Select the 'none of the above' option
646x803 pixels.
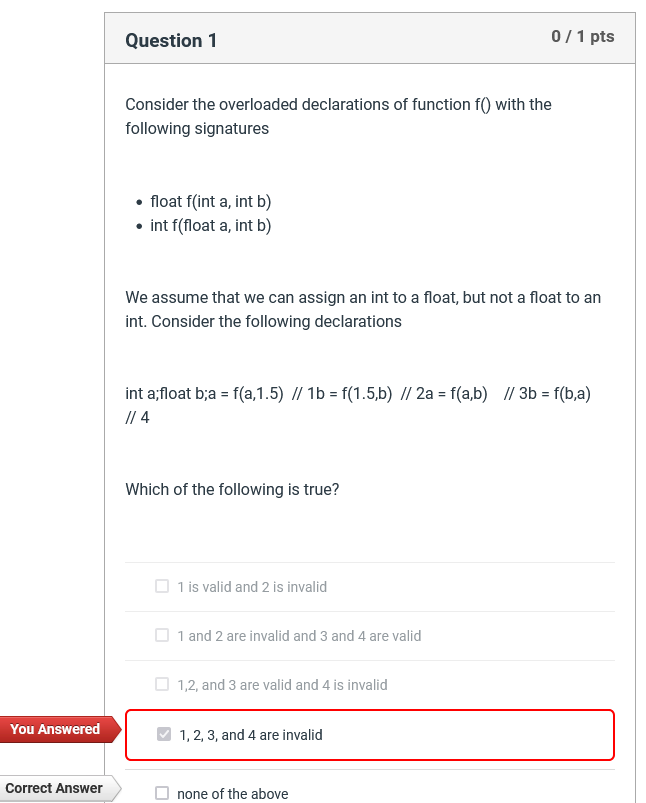coord(161,792)
